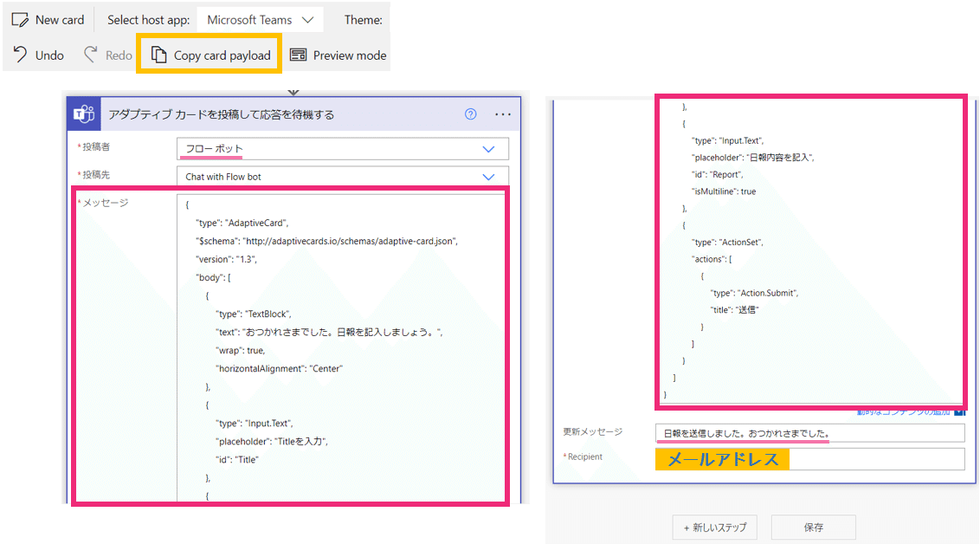Click the Redo button
Image resolution: width=980 pixels, height=544 pixels.
(107, 55)
